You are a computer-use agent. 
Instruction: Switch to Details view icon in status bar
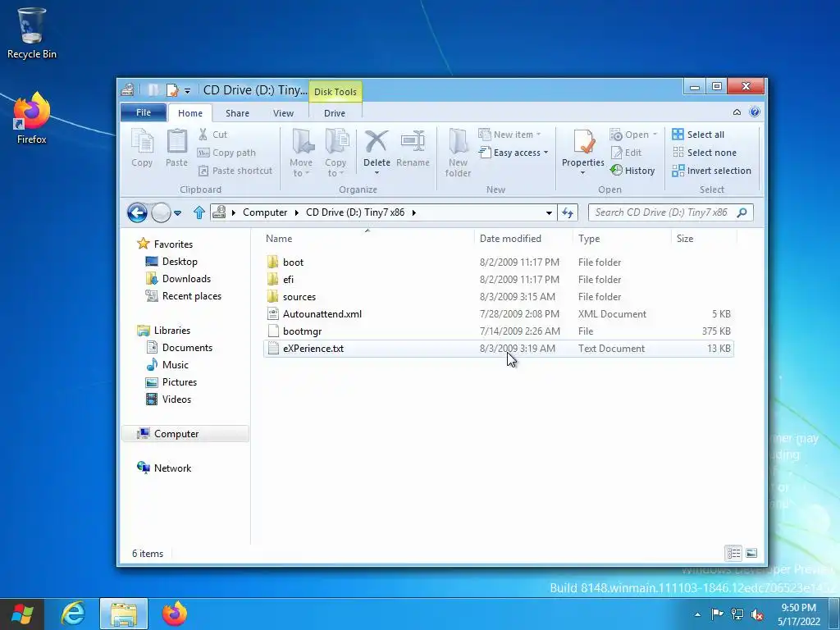733,554
